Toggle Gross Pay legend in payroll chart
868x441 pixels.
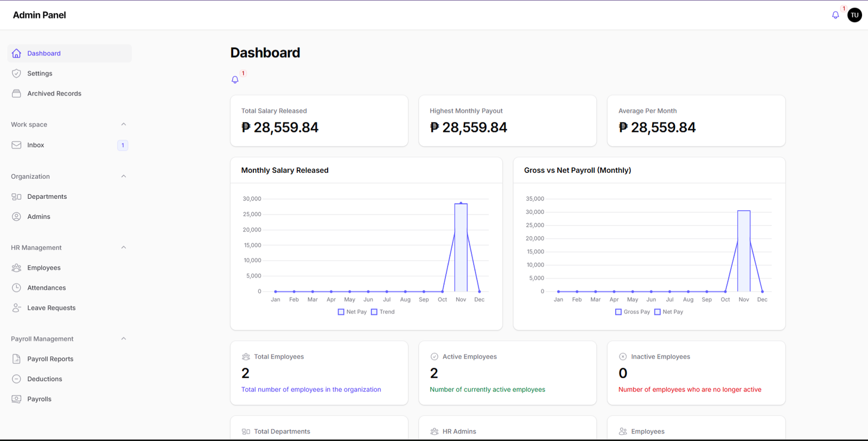tap(632, 312)
